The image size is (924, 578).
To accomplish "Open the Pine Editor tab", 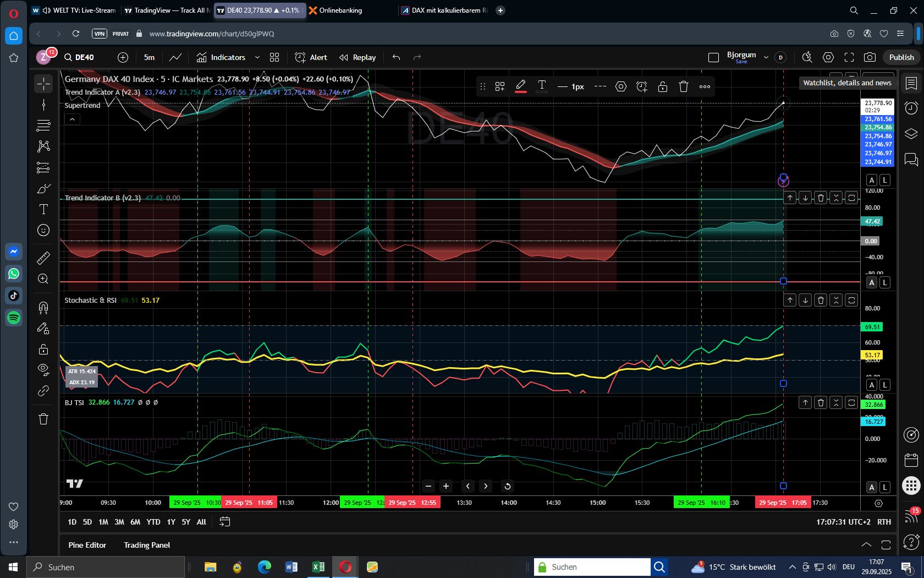I will click(87, 545).
